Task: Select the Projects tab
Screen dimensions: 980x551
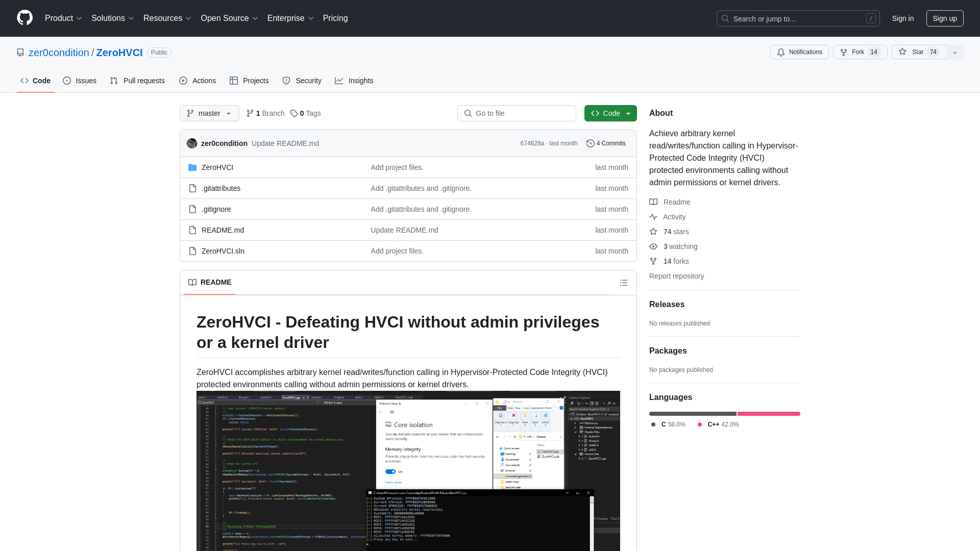Action: [249, 80]
